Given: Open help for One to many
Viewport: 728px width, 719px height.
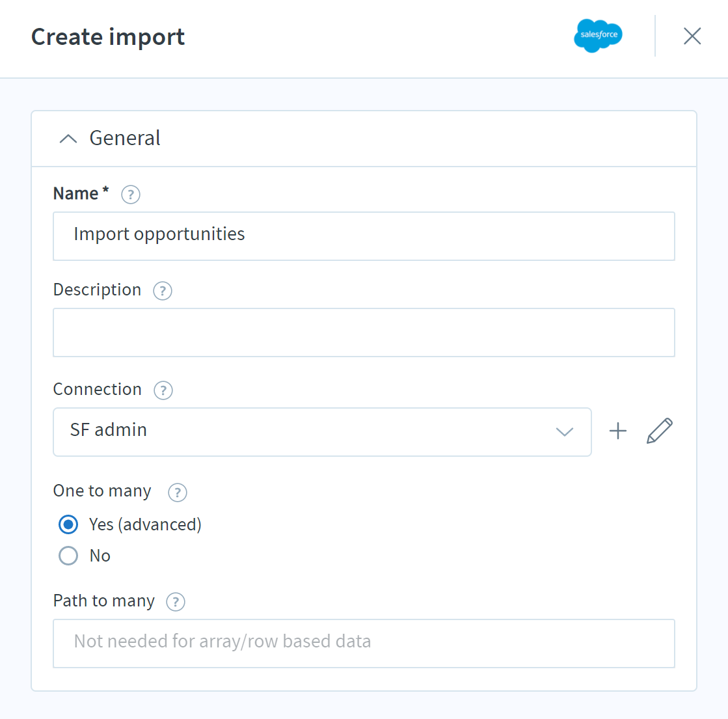Looking at the screenshot, I should point(178,493).
